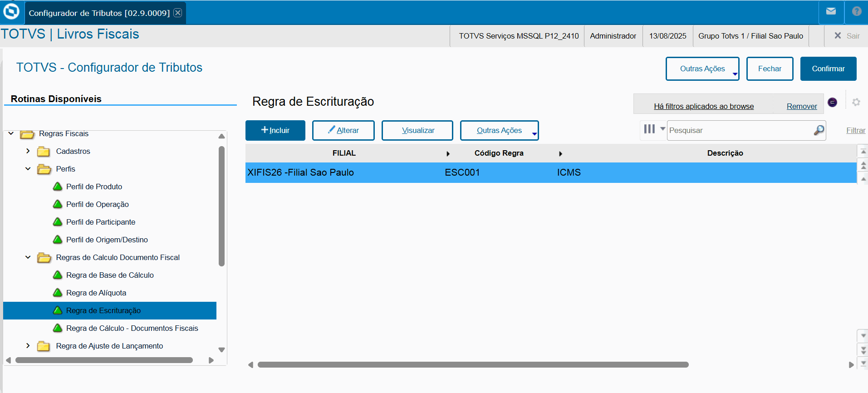Click the Perfis folder icon
This screenshot has width=868, height=393.
coord(44,169)
